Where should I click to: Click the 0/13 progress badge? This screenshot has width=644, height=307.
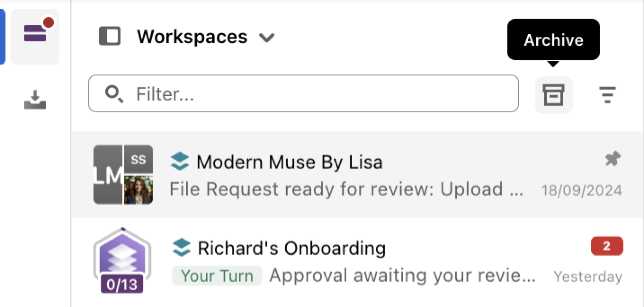122,284
